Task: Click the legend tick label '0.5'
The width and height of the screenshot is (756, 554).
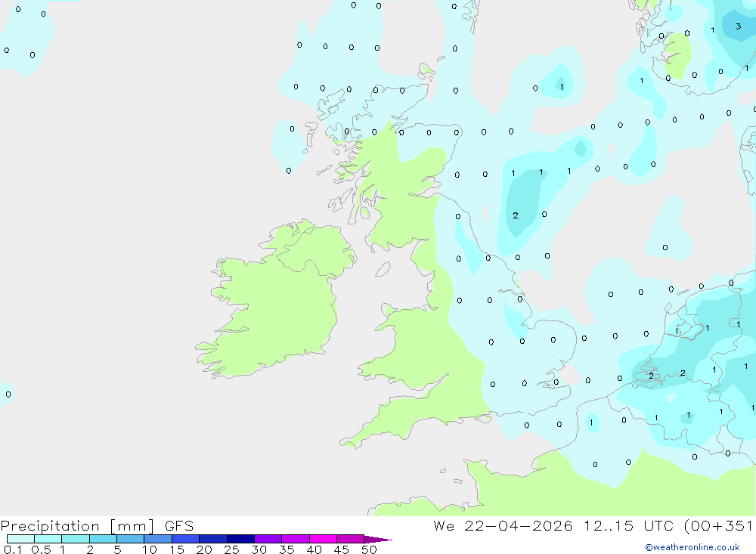Action: (41, 549)
